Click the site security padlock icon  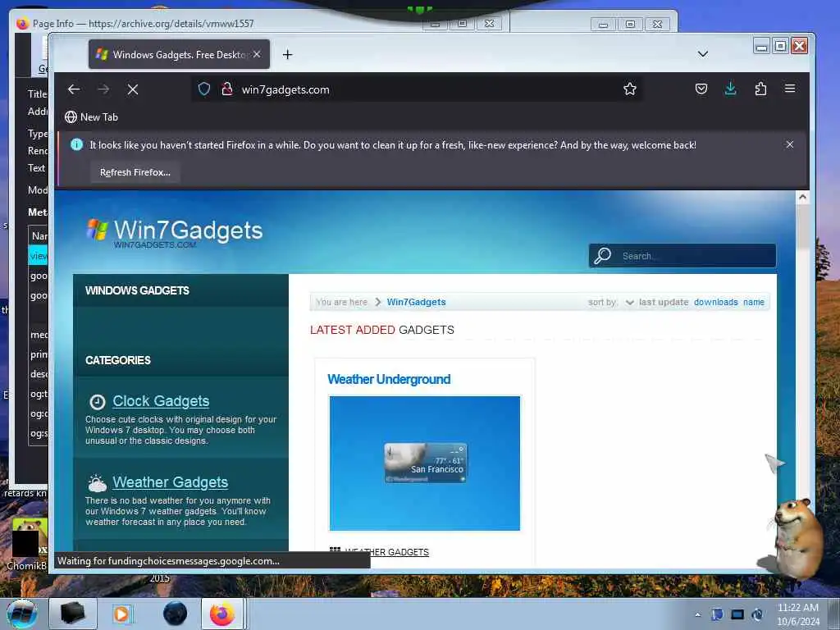[x=227, y=89]
